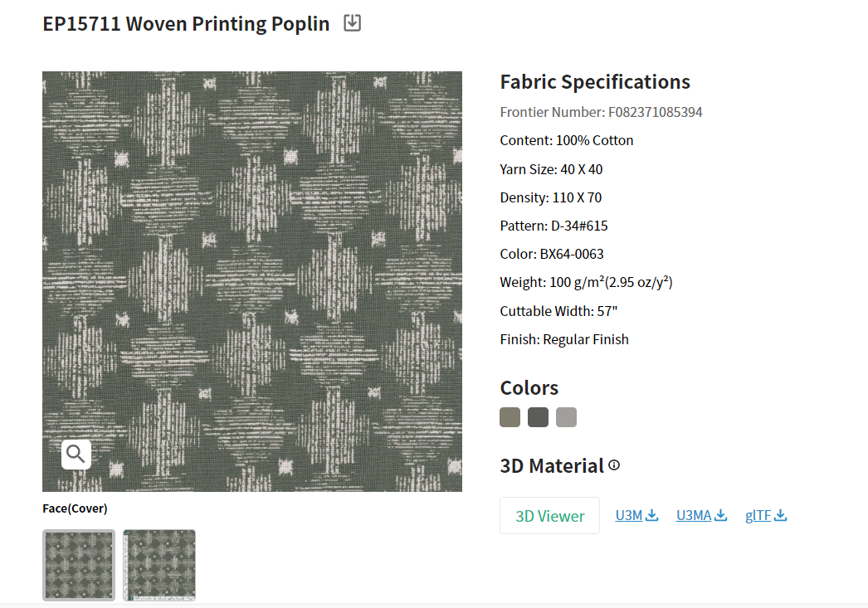Click the download icon beside U3M
This screenshot has width=868, height=608.
[x=652, y=514]
